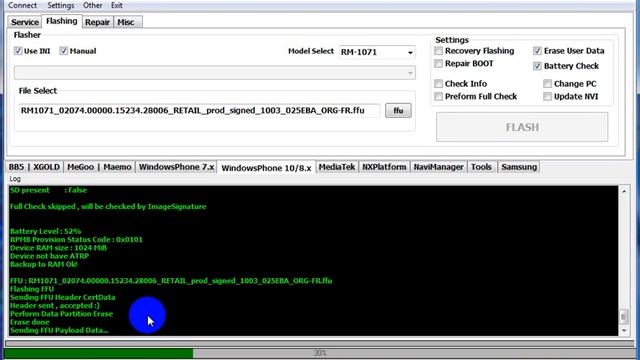Switch to BB5 | XGOLD platform tab
This screenshot has width=640, height=360.
tap(34, 167)
